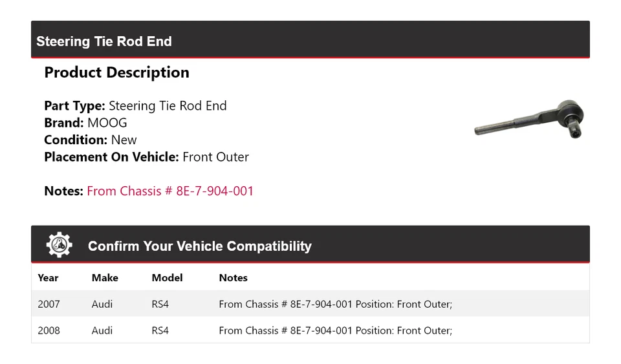The height and width of the screenshot is (364, 621).
Task: Click the 2007 year cell
Action: [49, 304]
